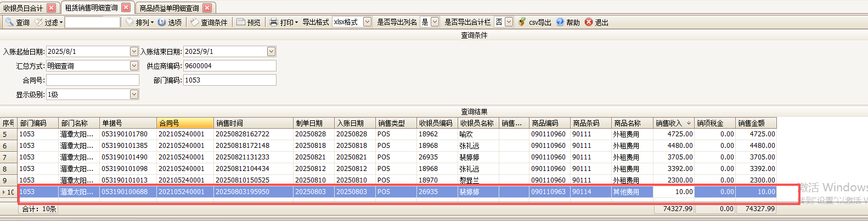Open the 显示级别 dropdown
The image size is (868, 221).
click(x=134, y=94)
